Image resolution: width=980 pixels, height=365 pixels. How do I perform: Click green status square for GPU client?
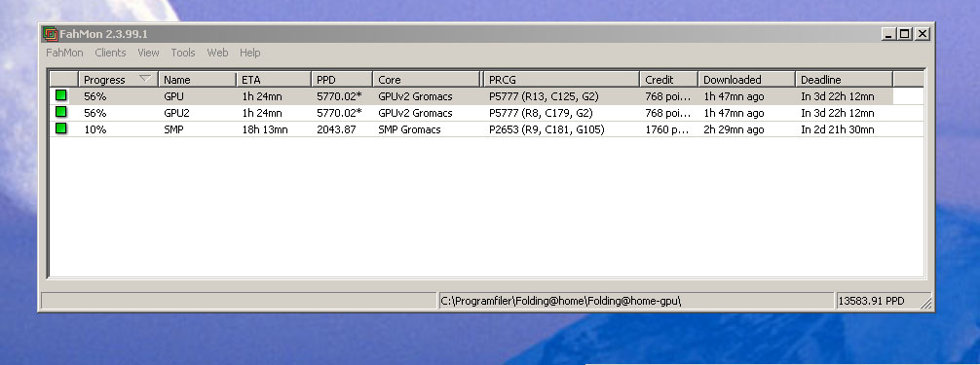pos(60,95)
